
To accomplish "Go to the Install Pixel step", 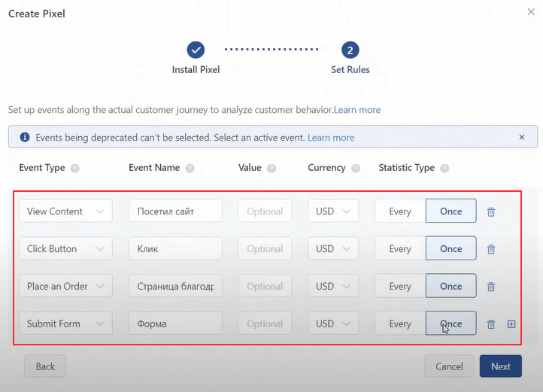I will tap(196, 50).
